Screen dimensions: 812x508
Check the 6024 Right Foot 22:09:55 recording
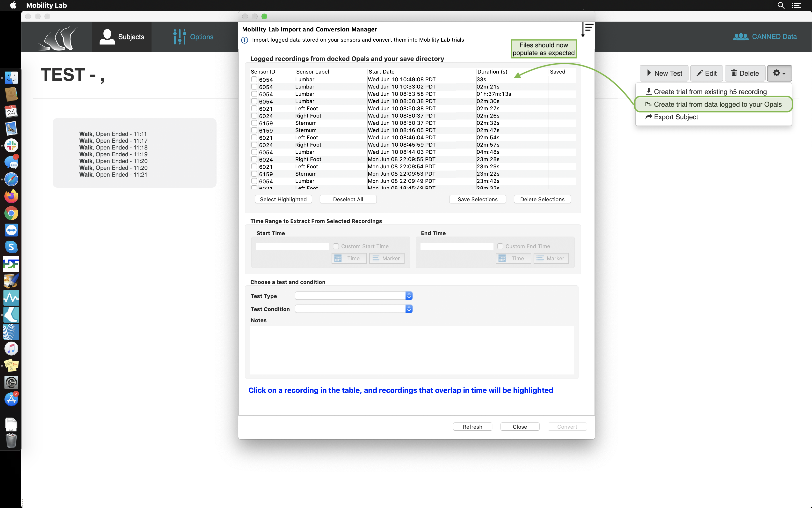click(x=254, y=159)
